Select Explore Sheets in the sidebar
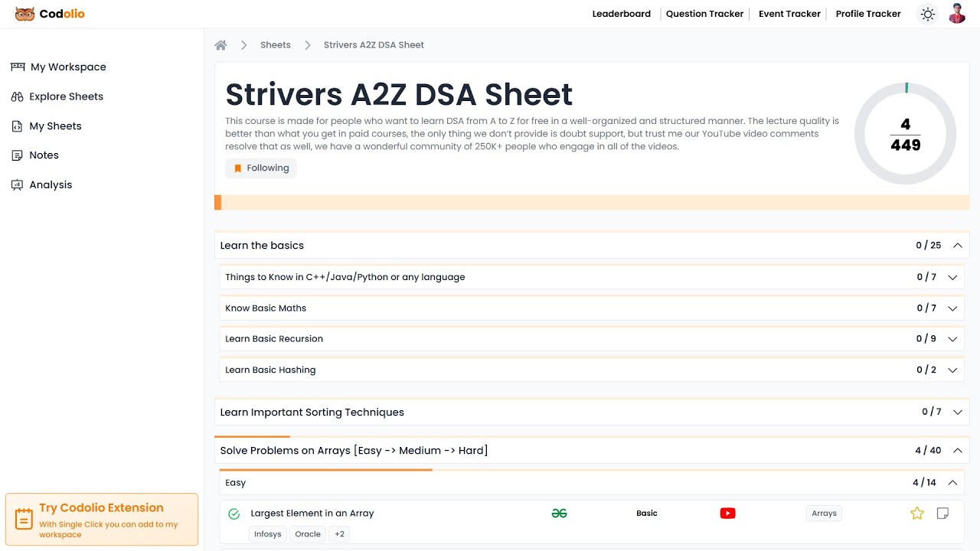 point(65,96)
